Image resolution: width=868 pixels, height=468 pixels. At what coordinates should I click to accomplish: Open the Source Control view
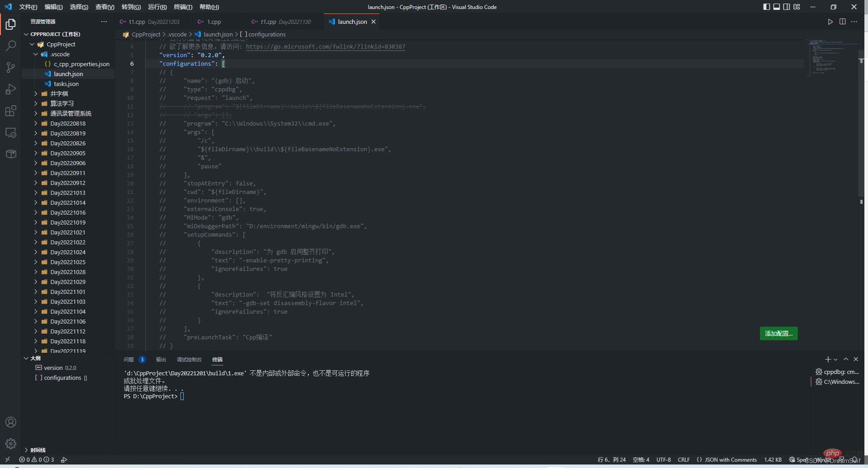tap(11, 67)
